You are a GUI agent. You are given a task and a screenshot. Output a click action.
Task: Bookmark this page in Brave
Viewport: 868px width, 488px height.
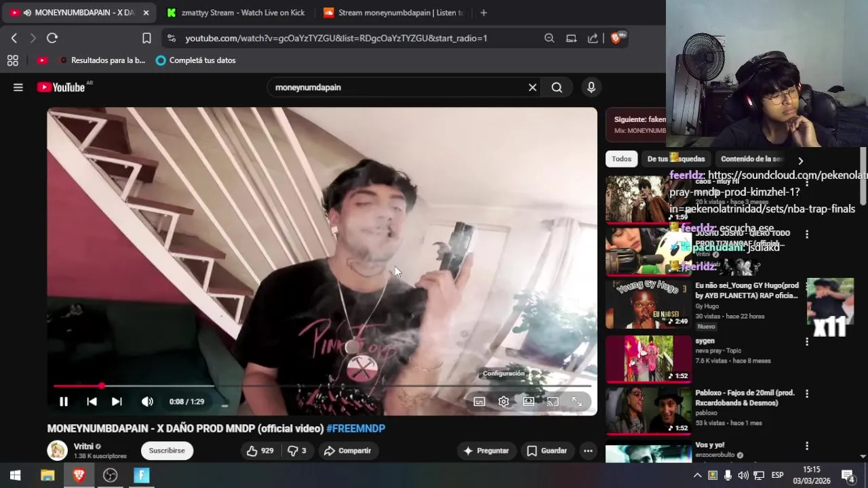[x=146, y=39]
